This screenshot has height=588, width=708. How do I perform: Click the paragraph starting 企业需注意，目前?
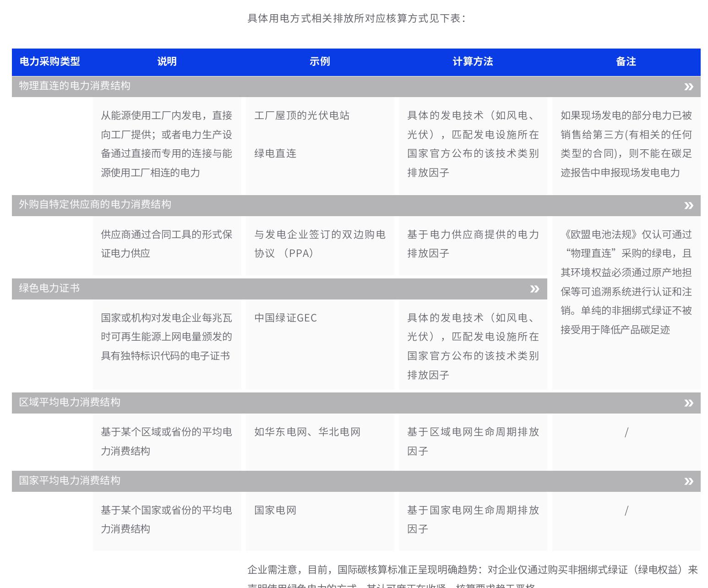(473, 577)
